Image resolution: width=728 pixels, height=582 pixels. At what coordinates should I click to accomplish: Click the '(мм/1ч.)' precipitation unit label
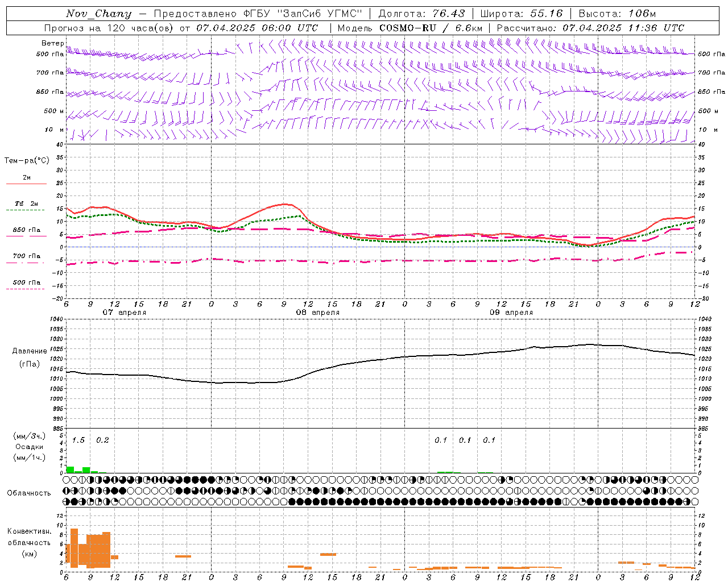[x=30, y=458]
